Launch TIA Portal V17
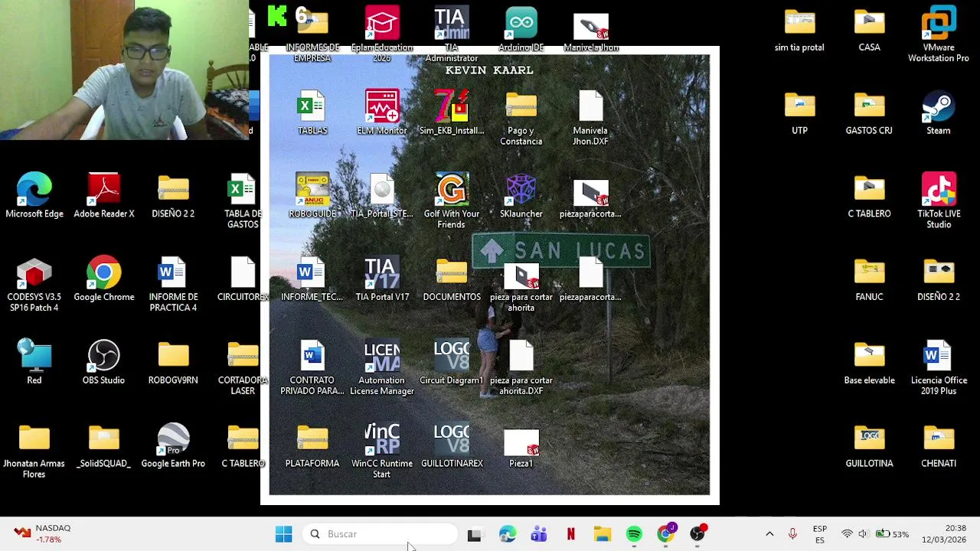Screen dimensions: 980x551 click(382, 279)
